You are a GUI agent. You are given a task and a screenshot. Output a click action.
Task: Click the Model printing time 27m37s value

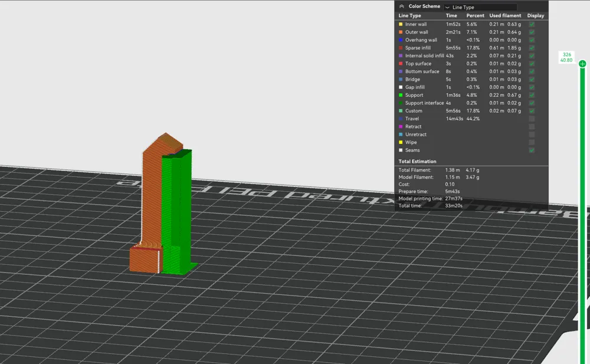pyautogui.click(x=454, y=199)
